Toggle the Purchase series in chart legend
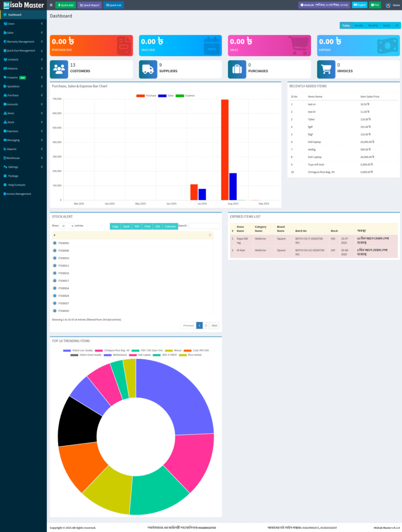Viewport: 402px width, 532px height. click(x=140, y=96)
